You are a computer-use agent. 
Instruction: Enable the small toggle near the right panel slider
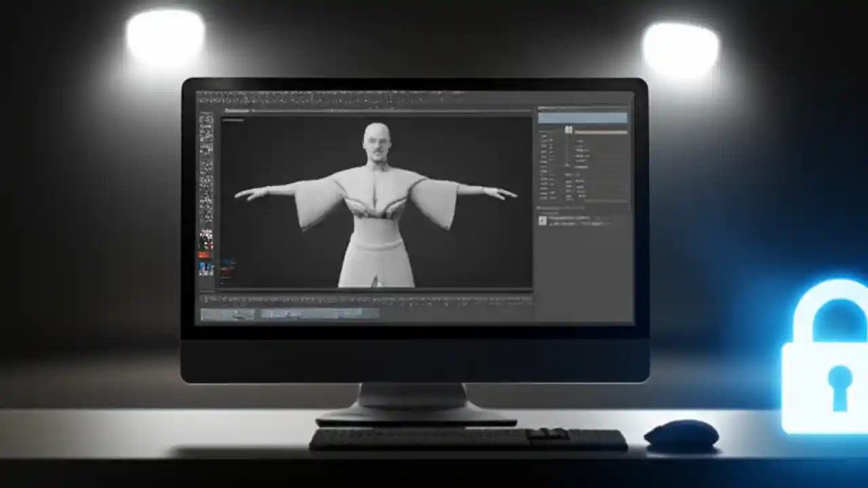pos(570,129)
